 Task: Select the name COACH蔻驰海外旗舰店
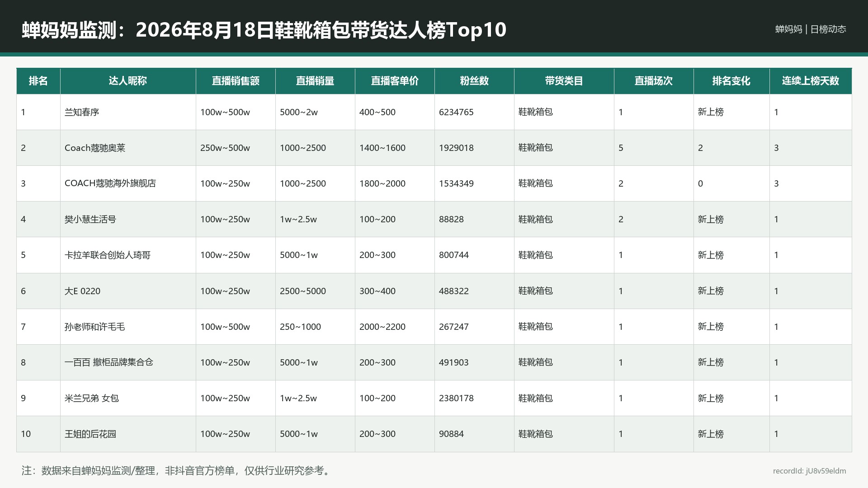coord(110,183)
